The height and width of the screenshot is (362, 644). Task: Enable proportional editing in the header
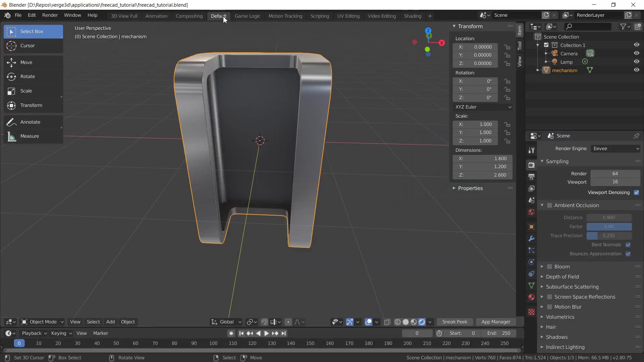point(288,322)
